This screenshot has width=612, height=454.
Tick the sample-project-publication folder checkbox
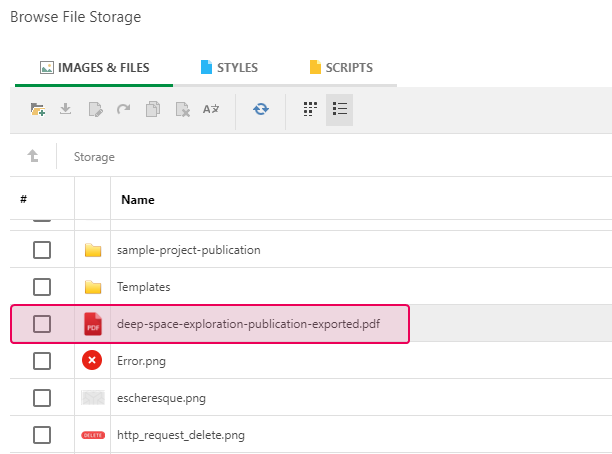pyautogui.click(x=42, y=250)
